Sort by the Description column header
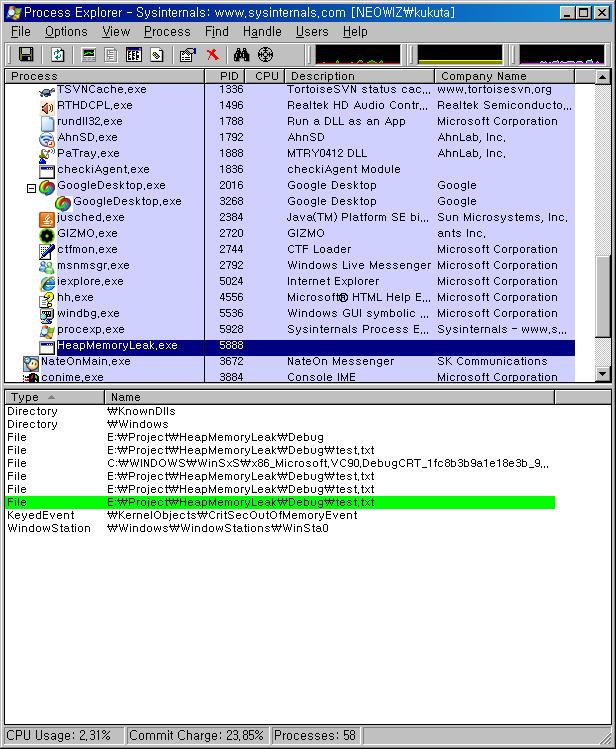Viewport: 616px width, 749px height. click(360, 76)
